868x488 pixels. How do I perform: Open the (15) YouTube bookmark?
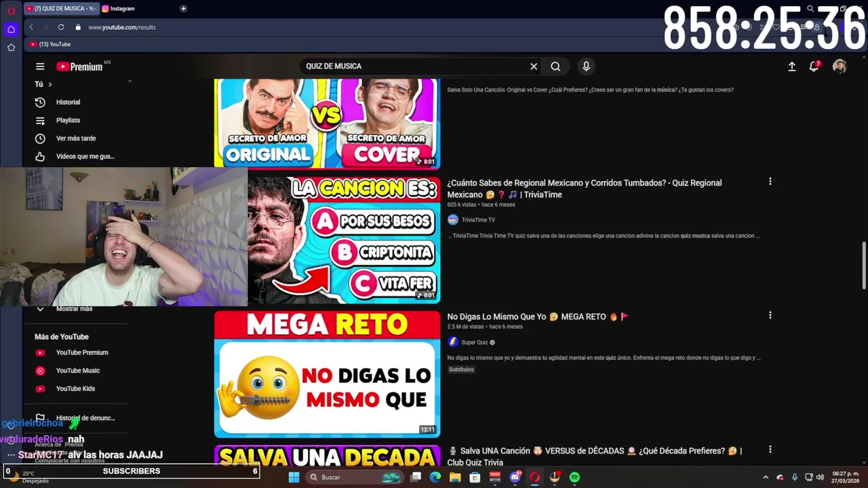pyautogui.click(x=50, y=44)
